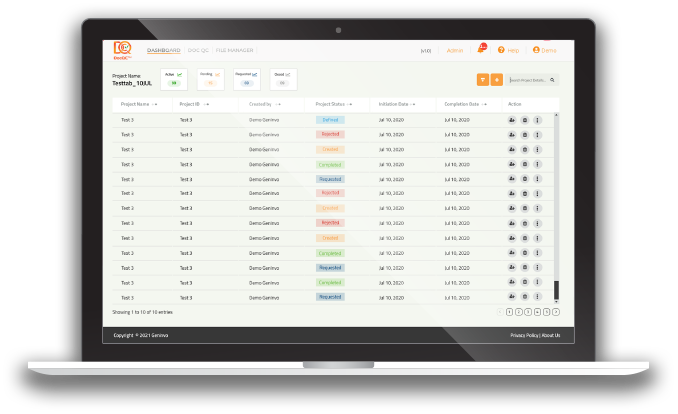Switch to the Dashboard tab

pos(163,50)
